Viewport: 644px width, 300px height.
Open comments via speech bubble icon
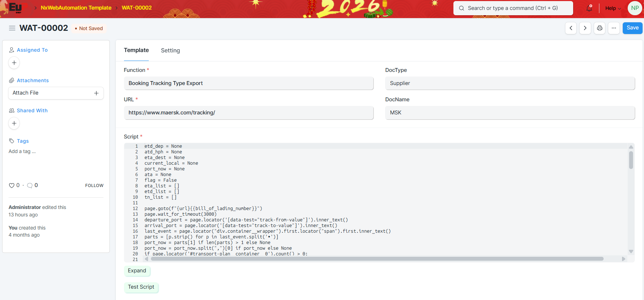point(30,185)
